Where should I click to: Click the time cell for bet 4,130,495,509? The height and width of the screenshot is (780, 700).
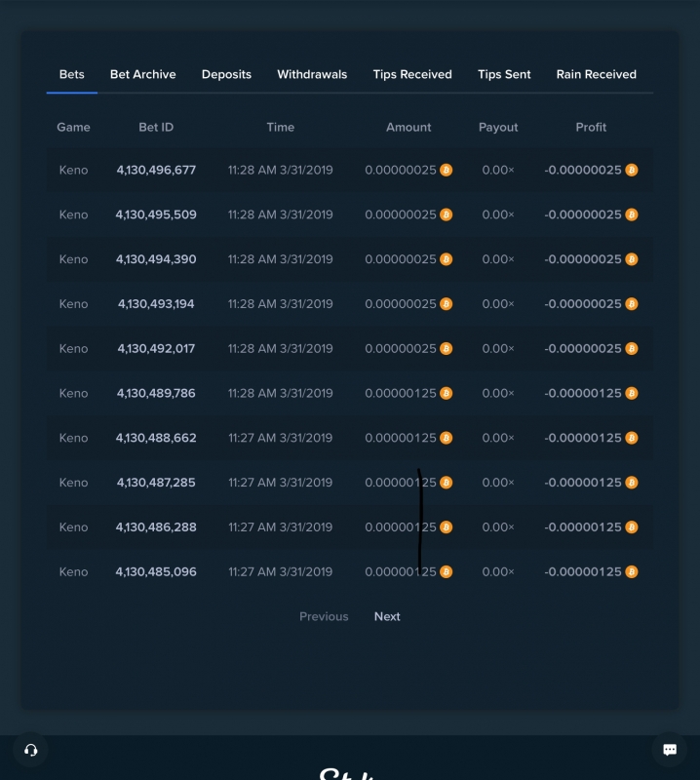coord(281,214)
